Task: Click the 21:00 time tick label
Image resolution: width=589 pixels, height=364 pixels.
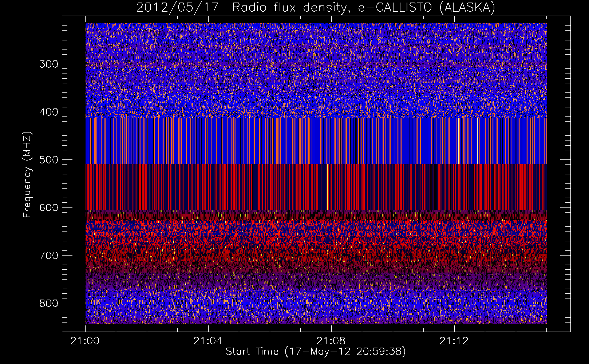Action: (x=85, y=341)
